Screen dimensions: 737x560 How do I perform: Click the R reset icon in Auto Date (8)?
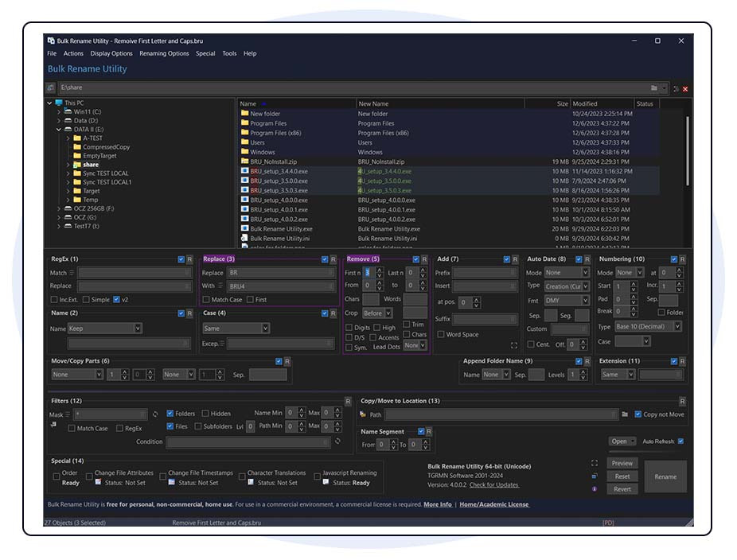[587, 259]
